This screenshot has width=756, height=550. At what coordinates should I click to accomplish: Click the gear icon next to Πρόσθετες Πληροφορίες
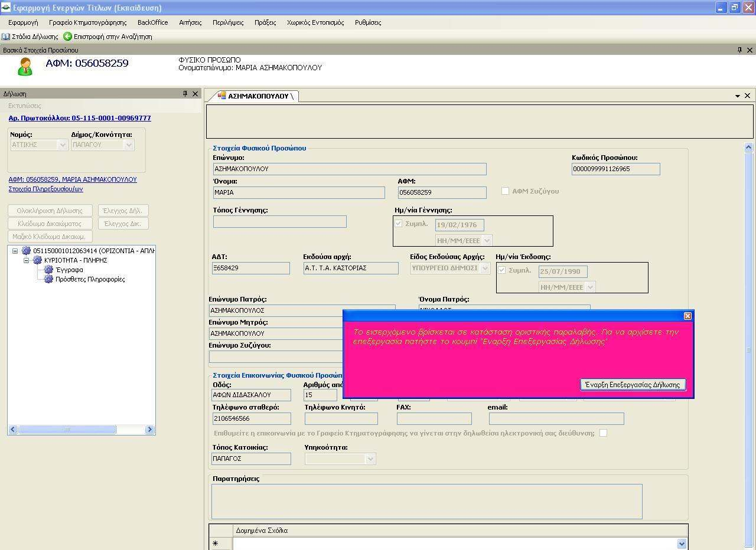48,279
